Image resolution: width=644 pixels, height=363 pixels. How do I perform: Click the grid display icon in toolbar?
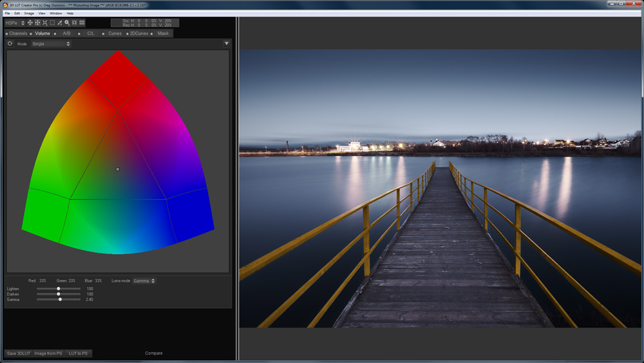click(x=82, y=23)
